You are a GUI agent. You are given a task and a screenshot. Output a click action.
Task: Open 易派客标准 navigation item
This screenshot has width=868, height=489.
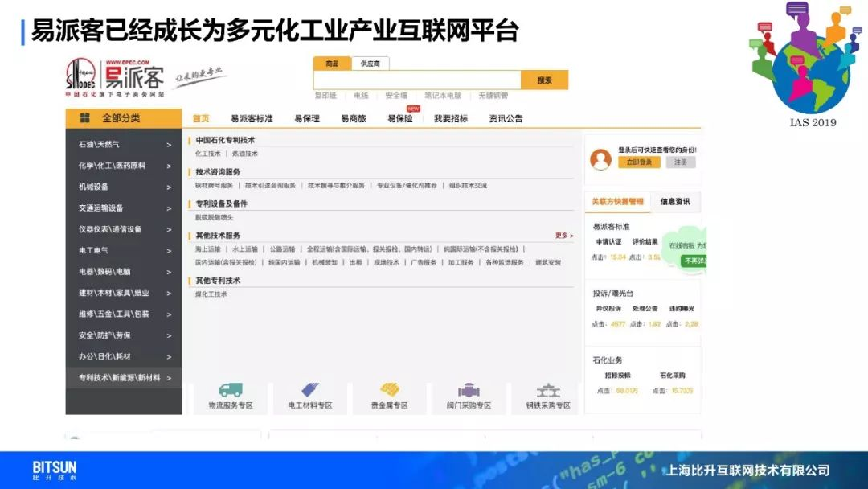coord(252,118)
